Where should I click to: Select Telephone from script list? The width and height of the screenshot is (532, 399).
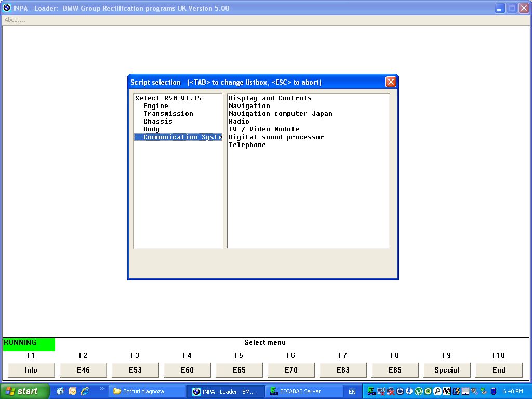(x=247, y=145)
